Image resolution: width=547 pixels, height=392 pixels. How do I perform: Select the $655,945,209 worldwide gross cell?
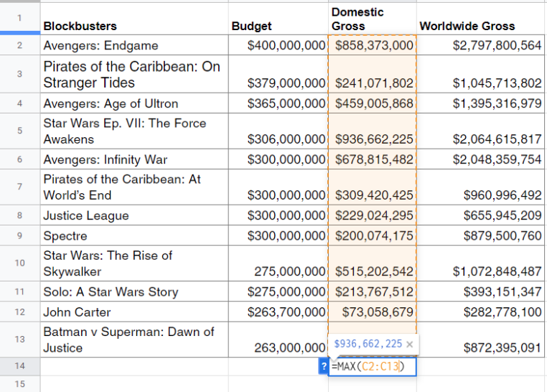point(480,215)
